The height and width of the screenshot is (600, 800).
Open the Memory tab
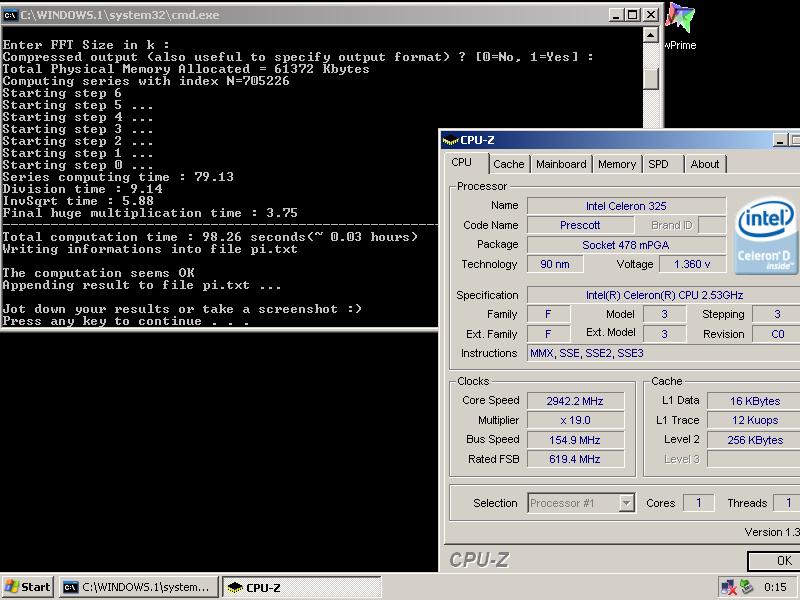(616, 164)
